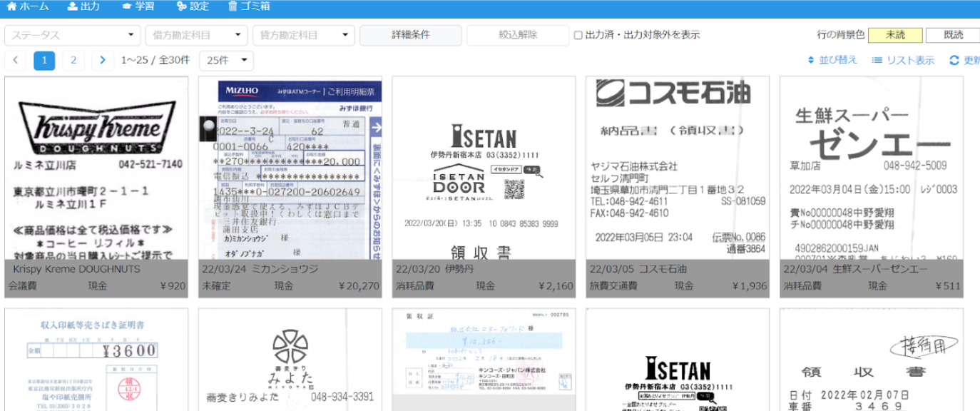Enable 出力済・出力対象外を表示 checkbox
The image size is (980, 411).
578,35
